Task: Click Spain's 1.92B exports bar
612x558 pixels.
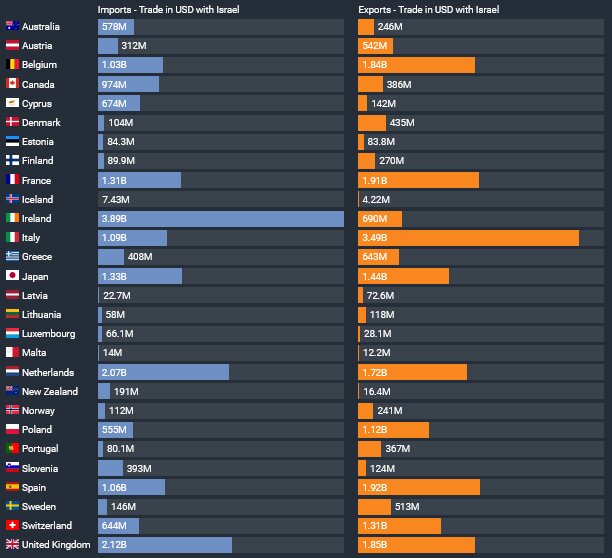Action: pos(419,488)
